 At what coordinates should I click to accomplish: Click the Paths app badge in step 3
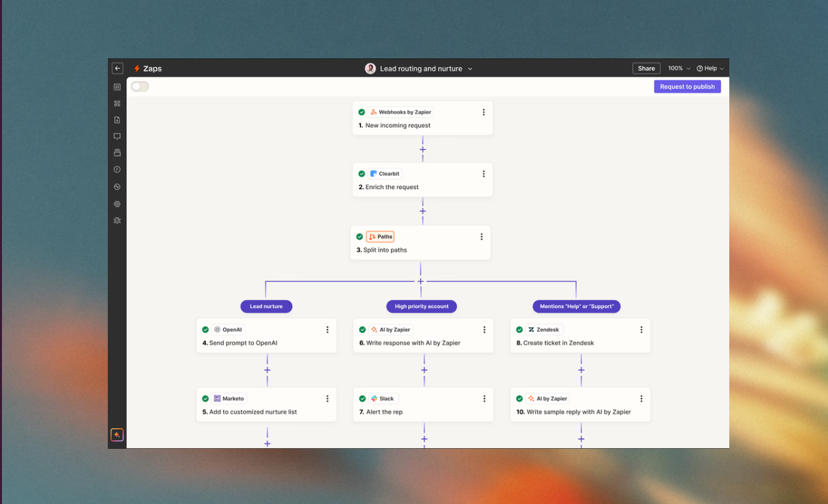click(x=380, y=236)
